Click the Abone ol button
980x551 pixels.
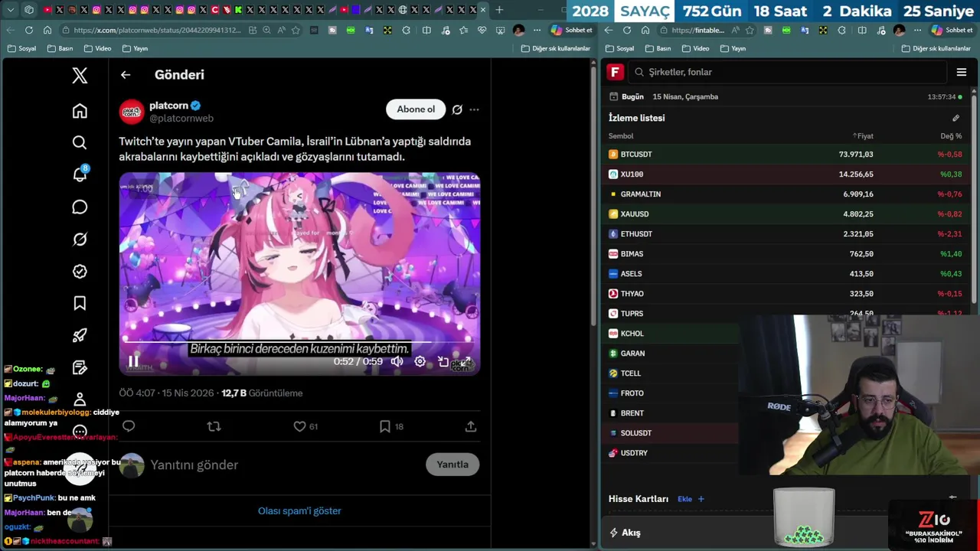pyautogui.click(x=416, y=109)
